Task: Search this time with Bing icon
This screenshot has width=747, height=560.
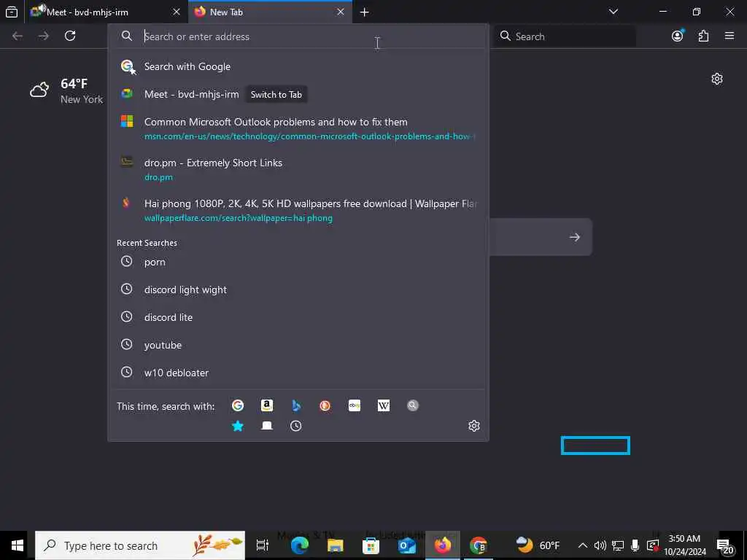Action: click(x=296, y=405)
